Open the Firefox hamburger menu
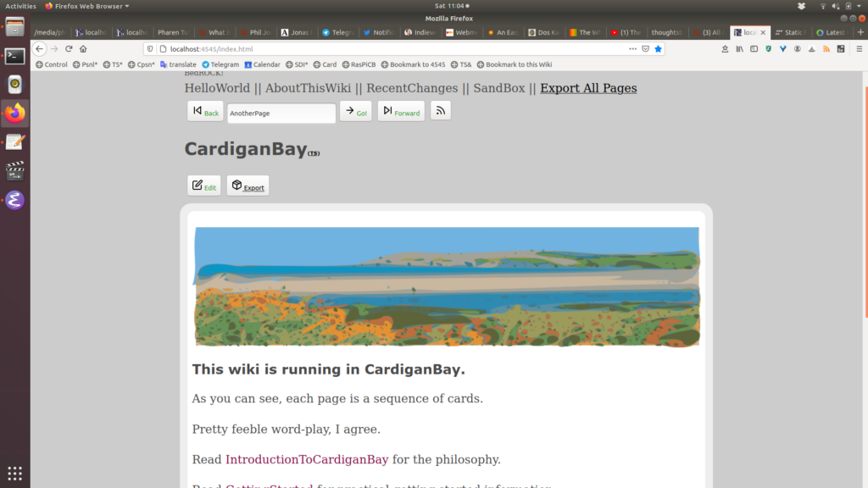Screen dimensions: 868x488 point(860,48)
